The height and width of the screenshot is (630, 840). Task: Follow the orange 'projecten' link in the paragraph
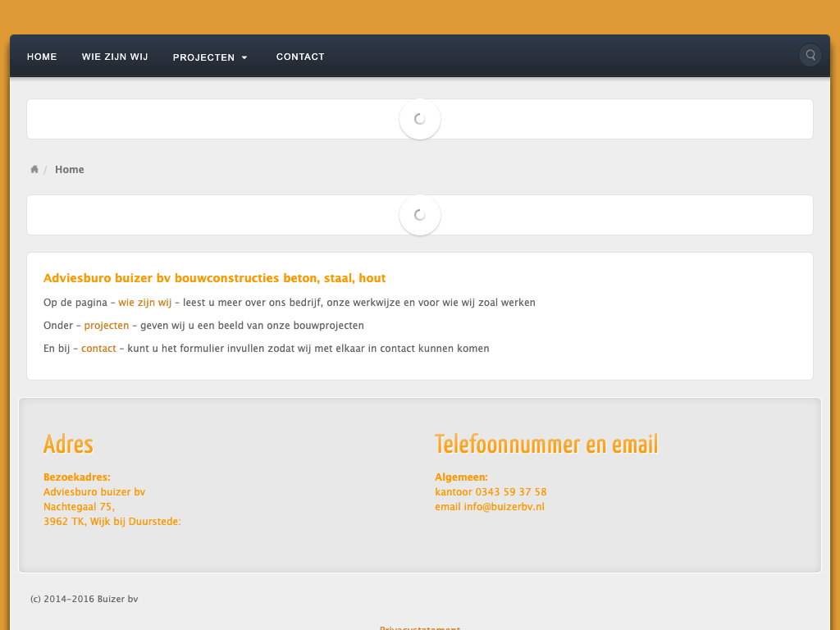tap(107, 326)
